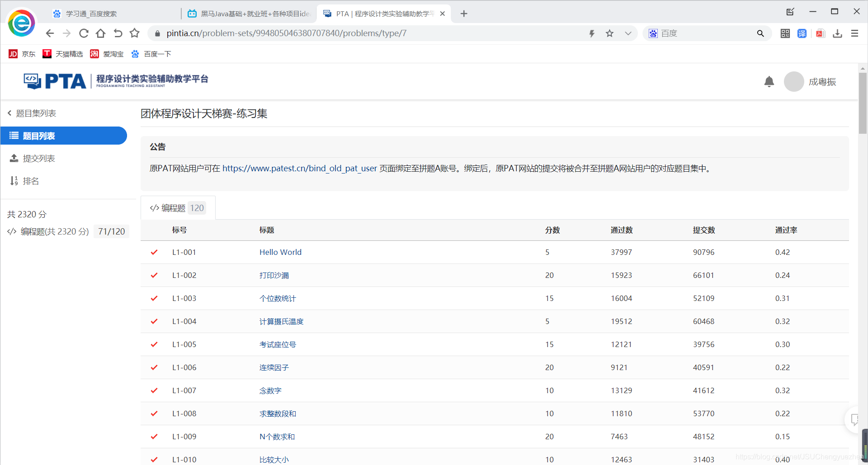Screen dimensions: 868x465
Task: Click the page vertical scrollbar thumb
Action: tap(863, 103)
